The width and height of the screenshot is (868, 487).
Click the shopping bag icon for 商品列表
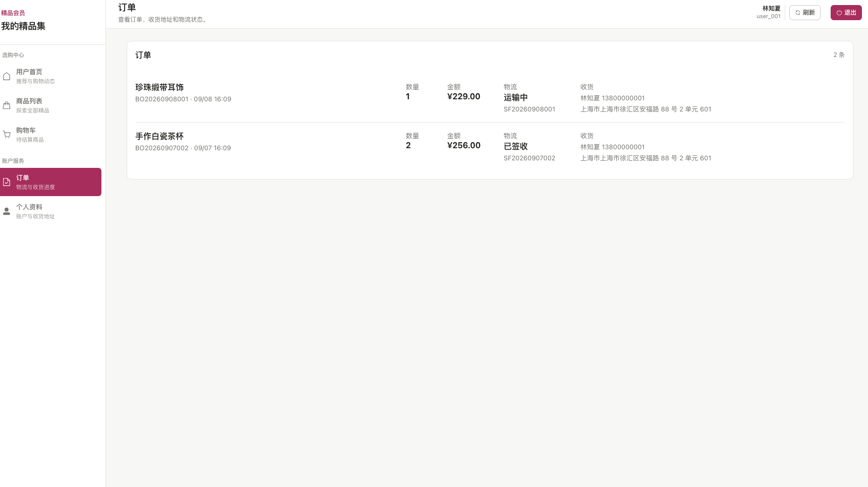tap(7, 105)
